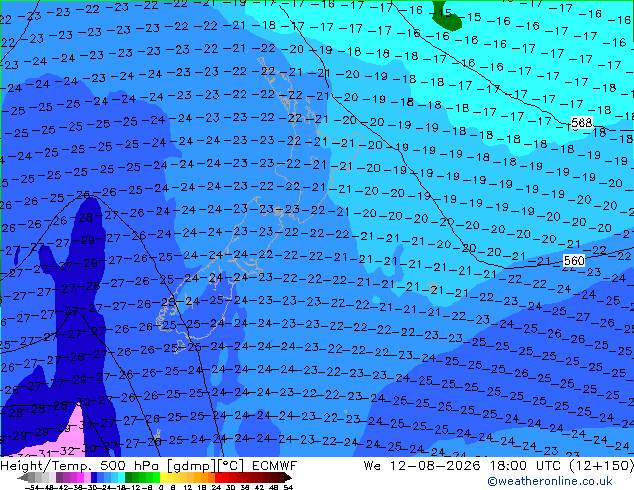This screenshot has height=490, width=634.
Task: Click the ECMWF model label
Action: point(275,466)
